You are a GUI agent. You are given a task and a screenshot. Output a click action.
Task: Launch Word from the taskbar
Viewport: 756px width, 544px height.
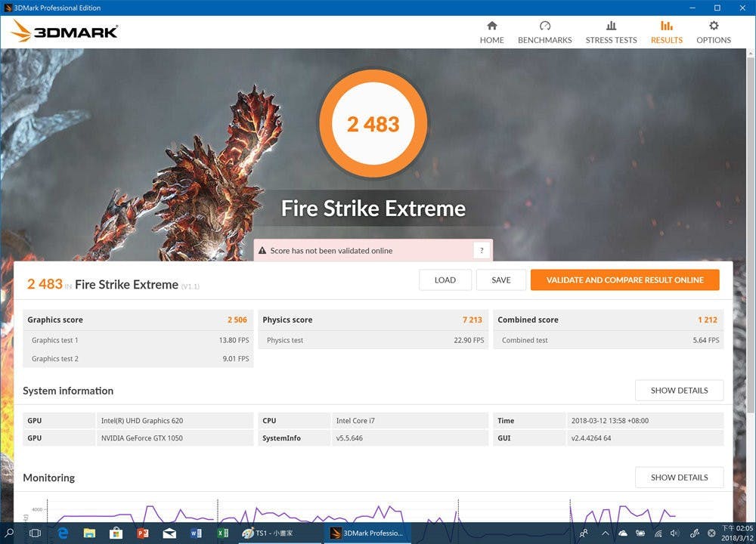point(196,533)
